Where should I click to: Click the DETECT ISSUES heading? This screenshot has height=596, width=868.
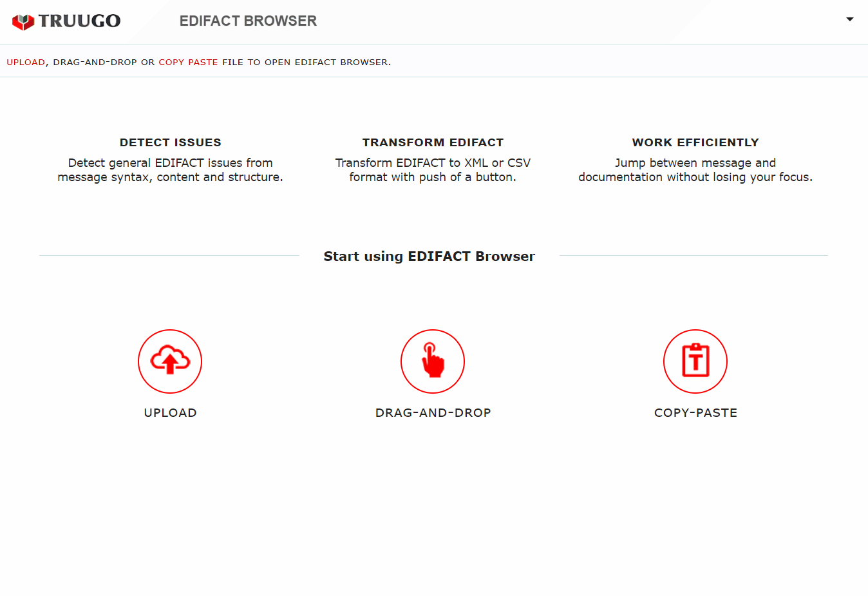[x=171, y=142]
